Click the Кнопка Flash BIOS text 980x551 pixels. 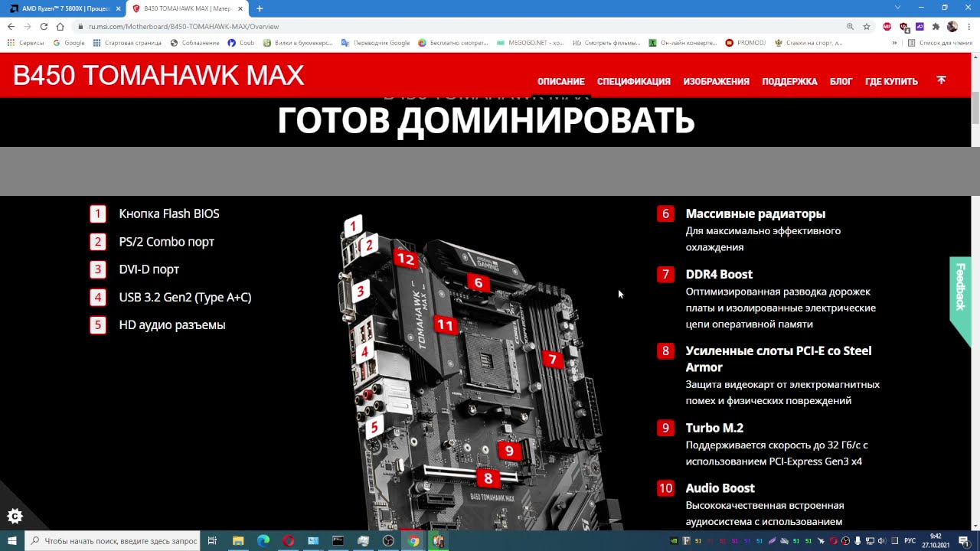169,214
